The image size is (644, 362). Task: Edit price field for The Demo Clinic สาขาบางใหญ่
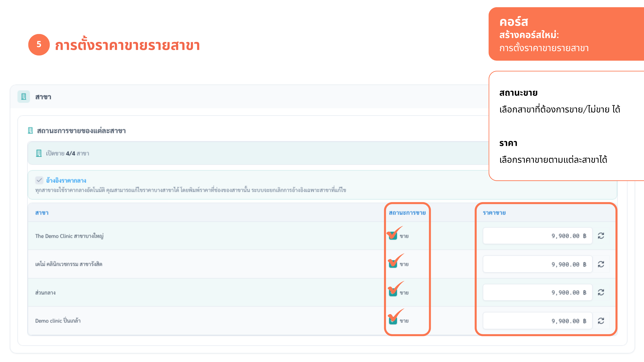[x=538, y=236]
